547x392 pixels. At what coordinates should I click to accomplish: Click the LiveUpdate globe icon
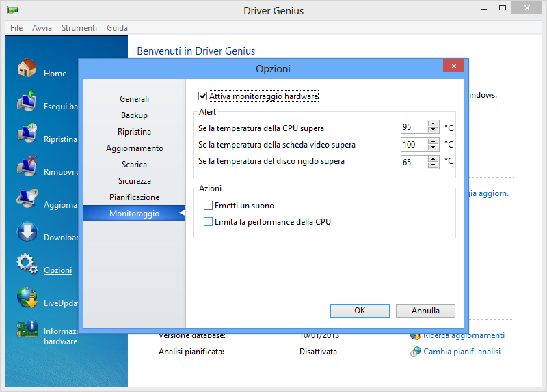pyautogui.click(x=27, y=297)
